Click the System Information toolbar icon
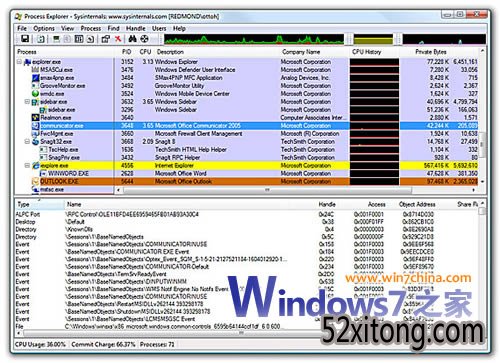This screenshot has height=363, width=500. click(56, 39)
